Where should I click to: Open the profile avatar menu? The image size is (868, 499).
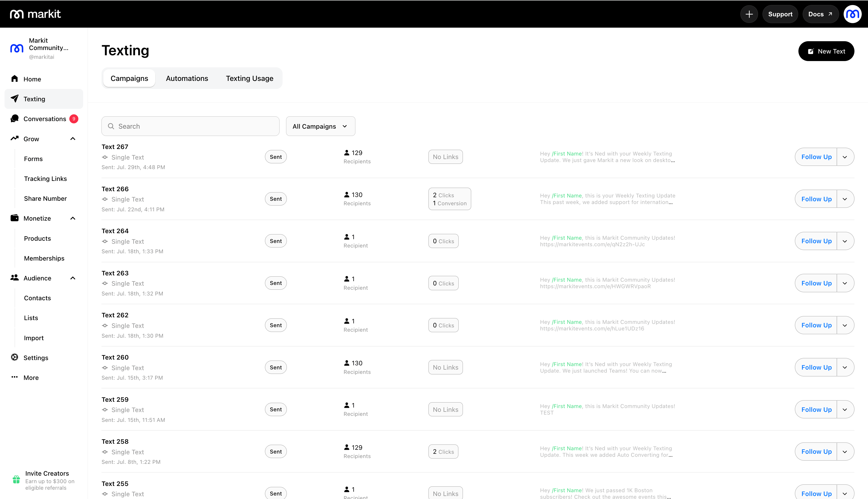coord(852,14)
